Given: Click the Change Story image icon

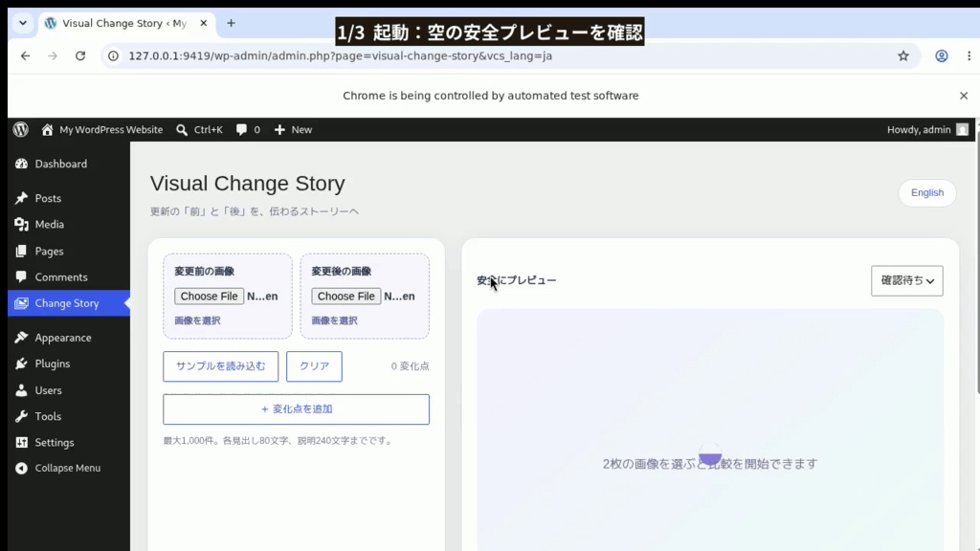Looking at the screenshot, I should point(21,303).
